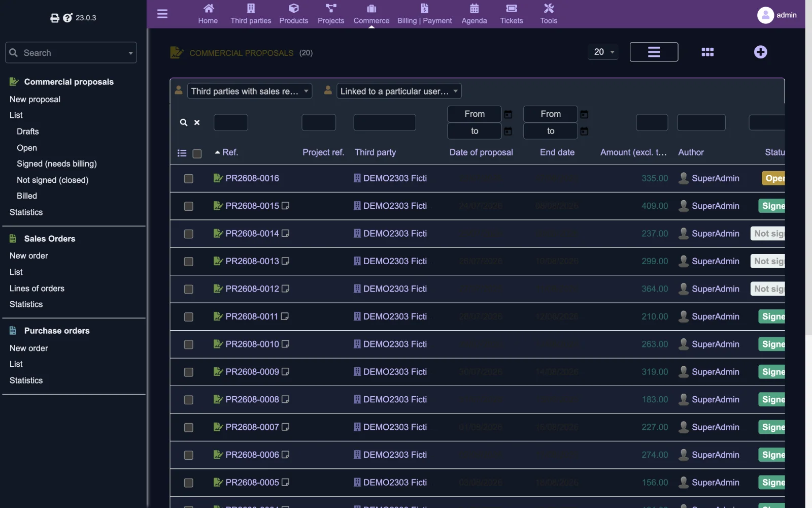Viewport: 812px width, 508px height.
Task: Open End date to calendar picker
Action: [x=584, y=132]
